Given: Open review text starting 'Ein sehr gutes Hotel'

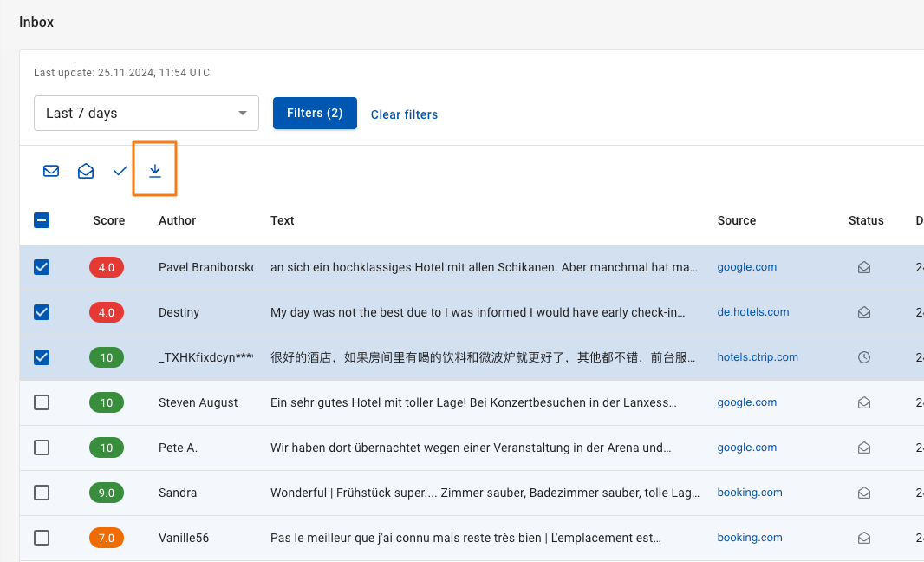Looking at the screenshot, I should coord(473,402).
